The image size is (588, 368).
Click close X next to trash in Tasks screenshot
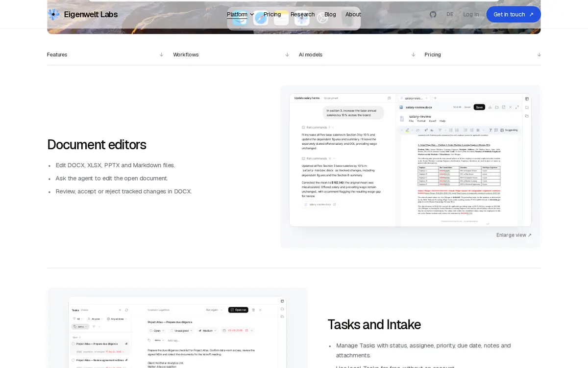click(260, 310)
